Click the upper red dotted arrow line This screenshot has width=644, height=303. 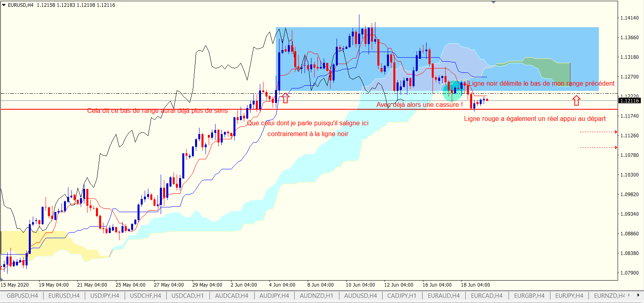click(598, 132)
